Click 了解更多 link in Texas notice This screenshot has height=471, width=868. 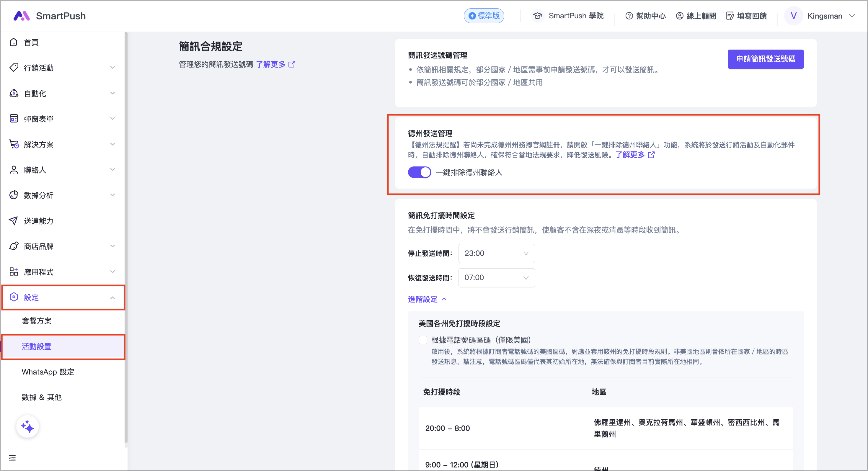(630, 155)
